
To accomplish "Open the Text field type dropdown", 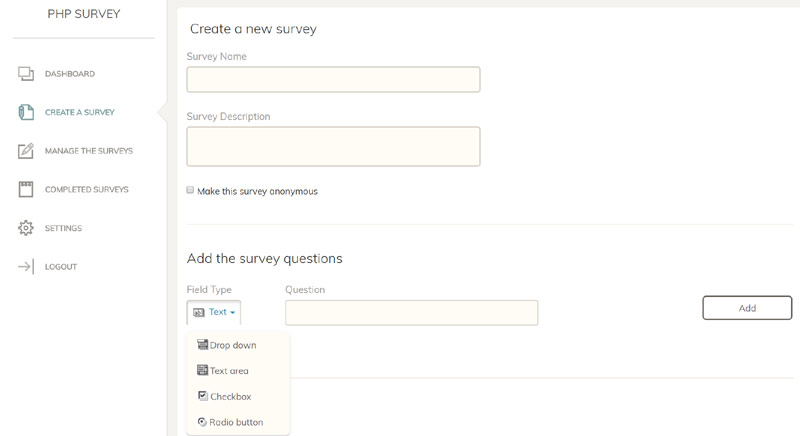I will pyautogui.click(x=214, y=312).
